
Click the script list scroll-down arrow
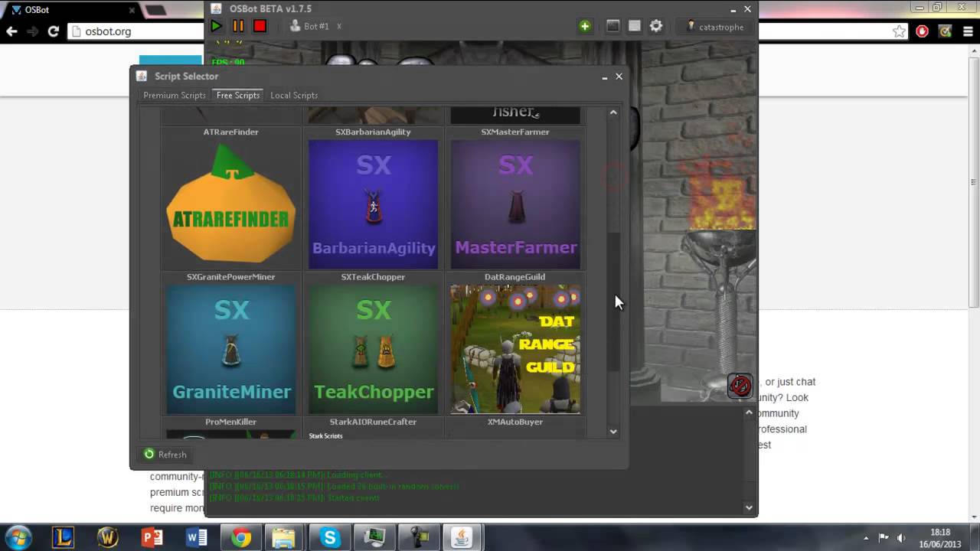pos(613,432)
